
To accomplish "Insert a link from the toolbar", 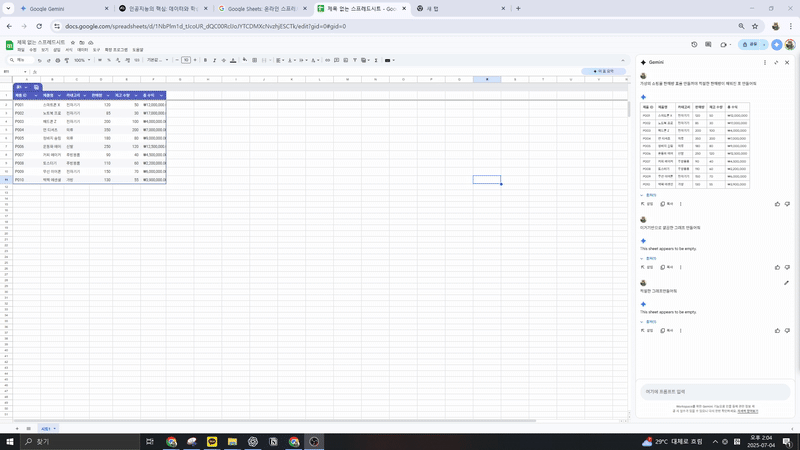I will [x=328, y=60].
